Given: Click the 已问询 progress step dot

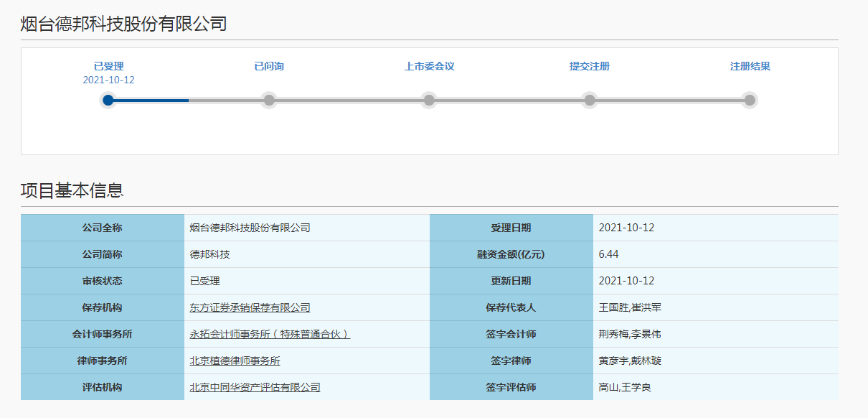Looking at the screenshot, I should point(269,100).
